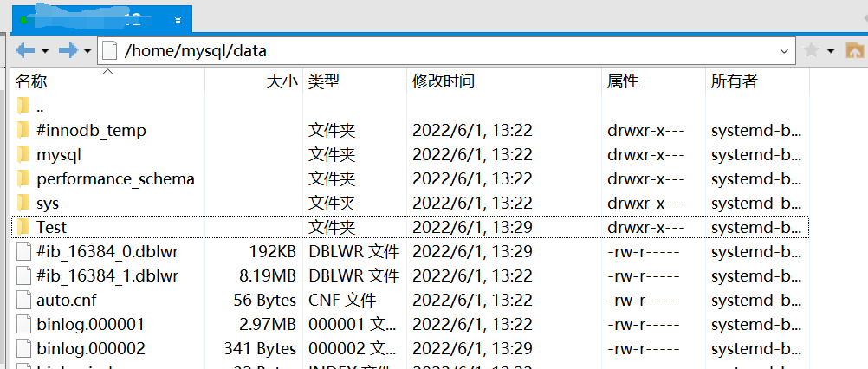The width and height of the screenshot is (868, 369).
Task: Sort by the 大小 column header
Action: point(254,82)
